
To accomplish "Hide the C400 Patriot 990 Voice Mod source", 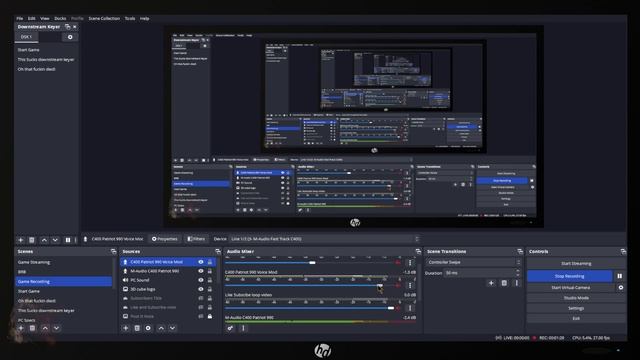I will [x=201, y=262].
